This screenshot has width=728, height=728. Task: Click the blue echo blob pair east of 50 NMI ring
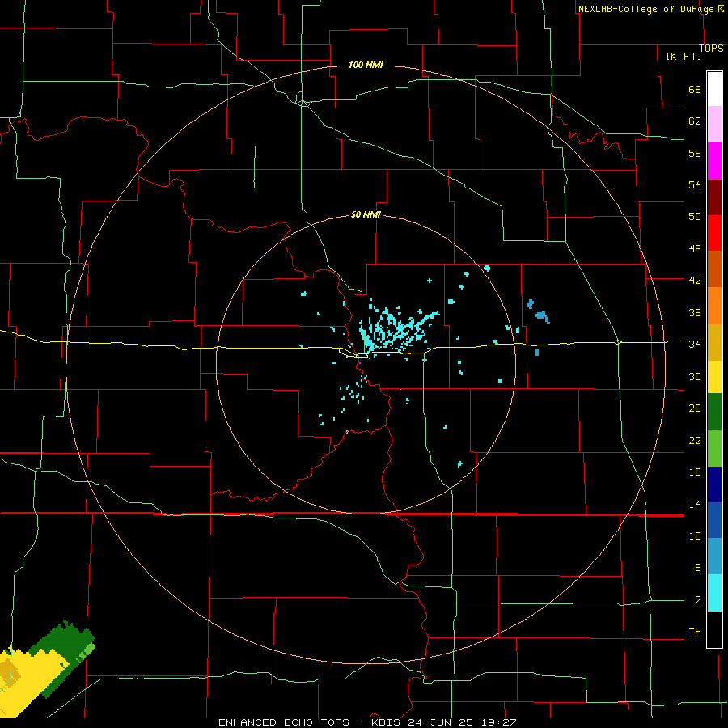539,312
